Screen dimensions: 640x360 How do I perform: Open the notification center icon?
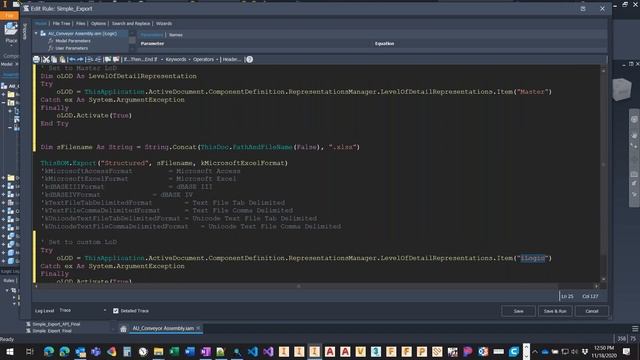coord(627,351)
